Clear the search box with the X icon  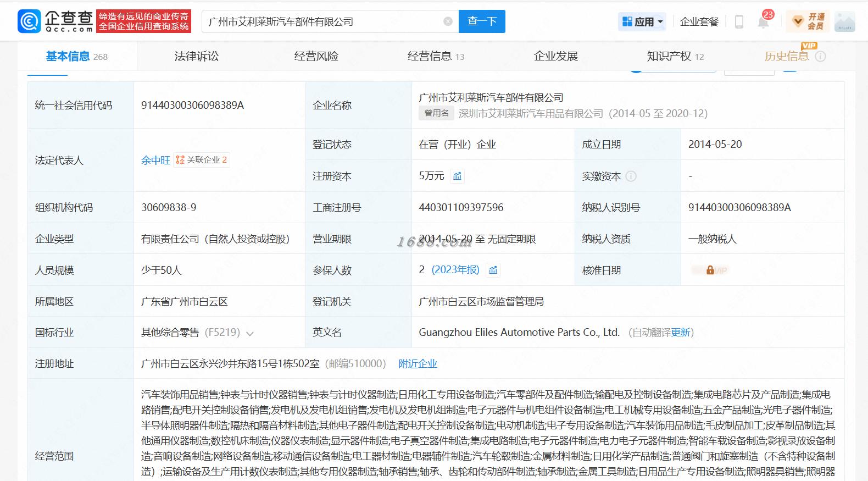click(448, 21)
